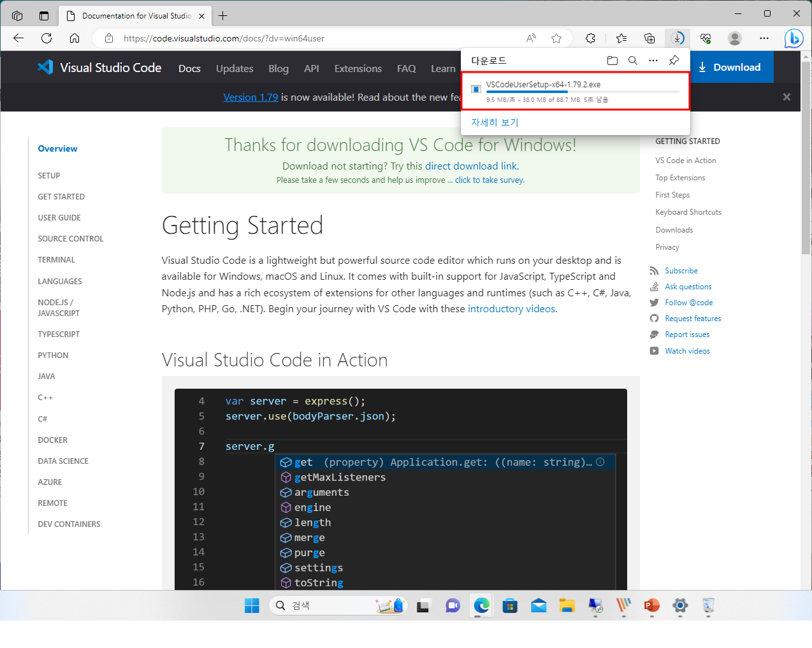
Task: Open PowerPoint from the taskbar
Action: [651, 605]
